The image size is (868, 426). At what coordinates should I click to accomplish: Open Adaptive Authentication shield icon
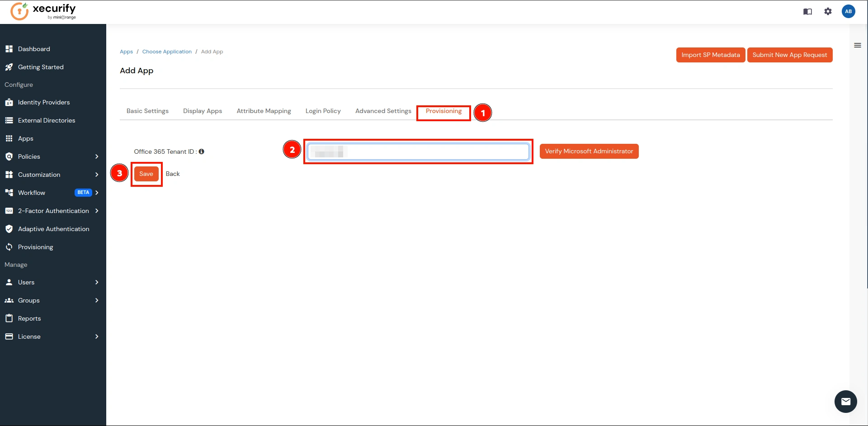coord(9,229)
